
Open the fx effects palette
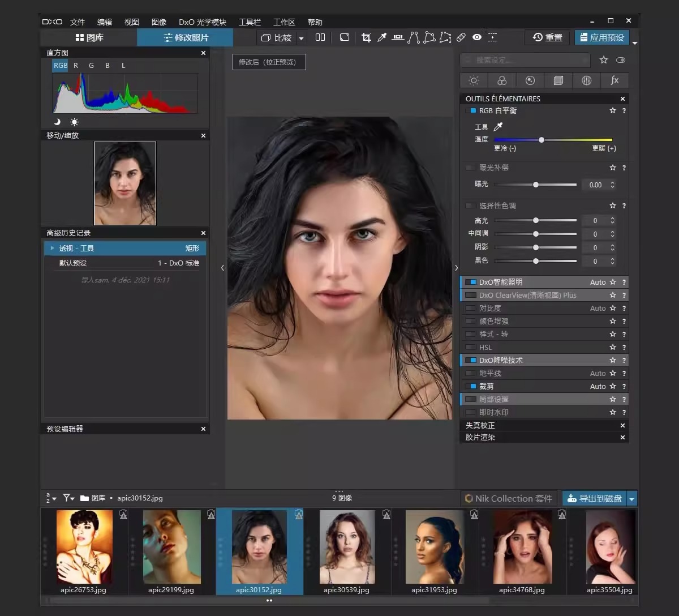pyautogui.click(x=614, y=80)
